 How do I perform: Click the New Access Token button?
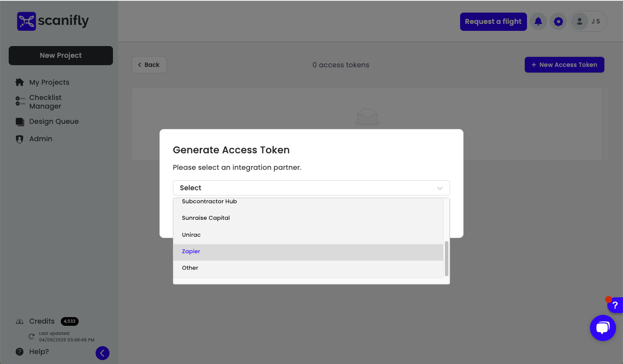point(564,65)
